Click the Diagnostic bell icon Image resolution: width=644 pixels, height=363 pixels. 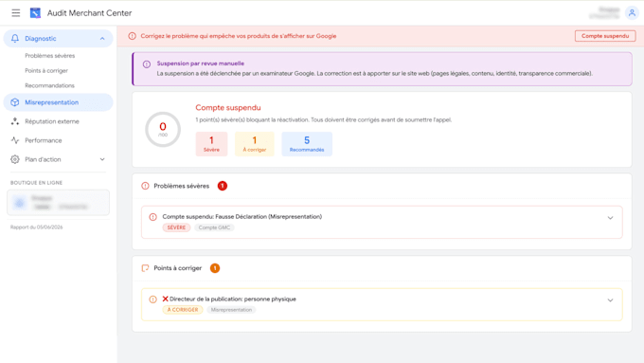pos(15,39)
